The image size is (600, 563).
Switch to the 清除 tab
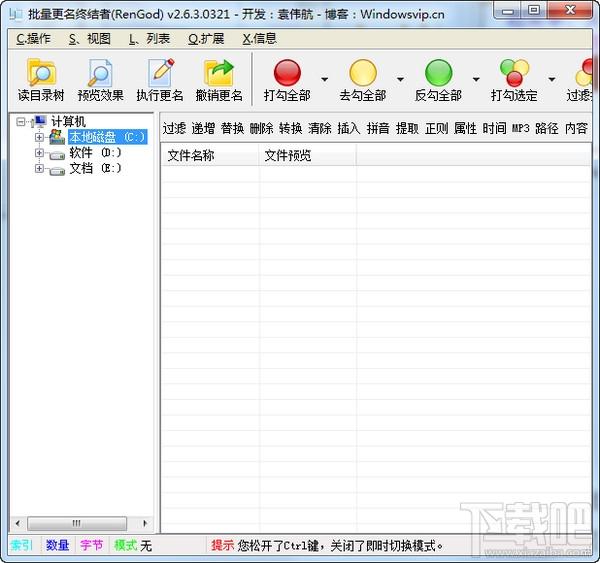pos(320,128)
